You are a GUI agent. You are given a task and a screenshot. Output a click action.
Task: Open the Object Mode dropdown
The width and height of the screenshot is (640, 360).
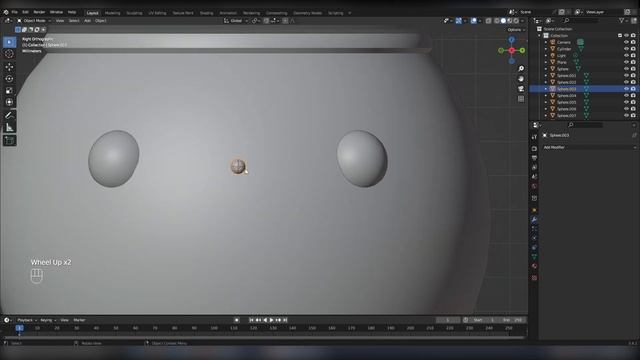coord(34,20)
